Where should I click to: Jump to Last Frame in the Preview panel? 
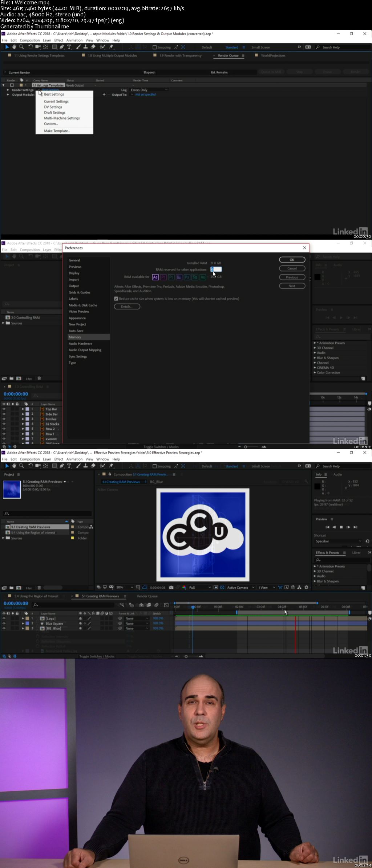(355, 527)
